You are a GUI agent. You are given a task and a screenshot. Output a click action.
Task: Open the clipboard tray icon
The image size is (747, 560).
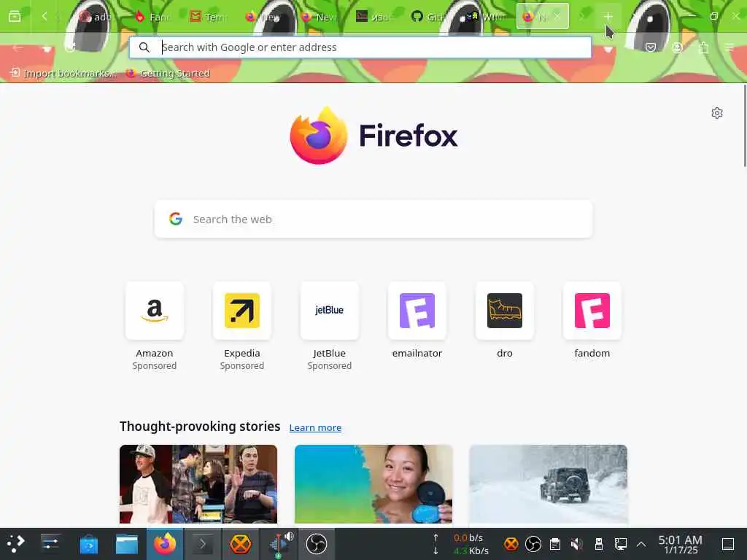click(x=555, y=544)
